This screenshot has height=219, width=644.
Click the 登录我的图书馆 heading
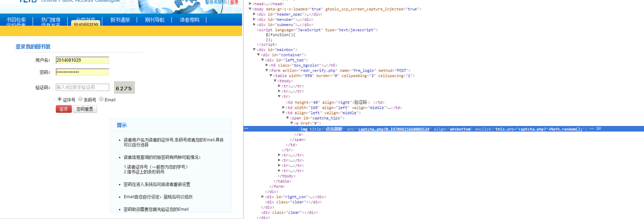(x=33, y=47)
